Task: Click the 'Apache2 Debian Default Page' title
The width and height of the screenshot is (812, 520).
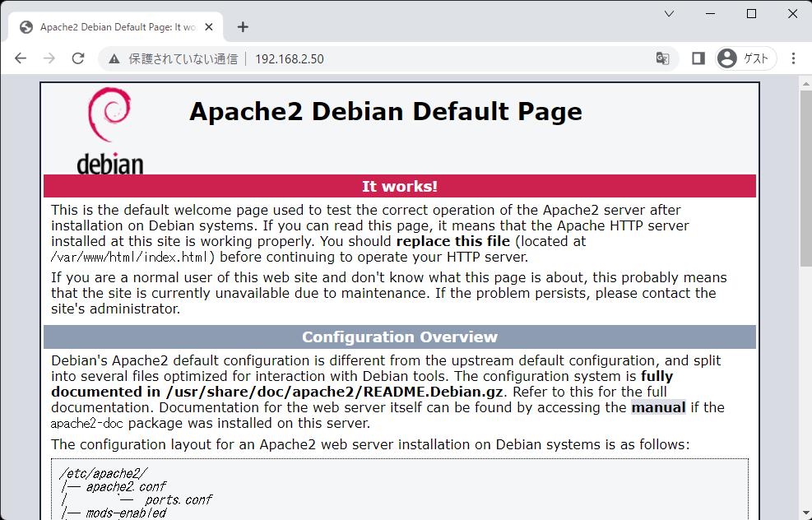Action: point(386,111)
